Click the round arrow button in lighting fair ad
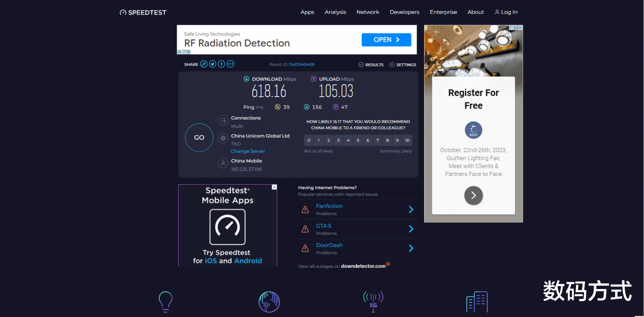The width and height of the screenshot is (644, 317). click(473, 195)
